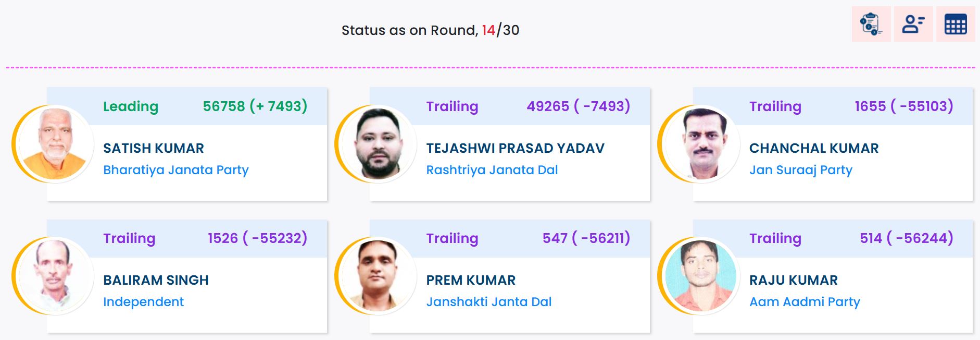Click Satish Kumar's candidate photo
The image size is (980, 340).
click(x=55, y=144)
